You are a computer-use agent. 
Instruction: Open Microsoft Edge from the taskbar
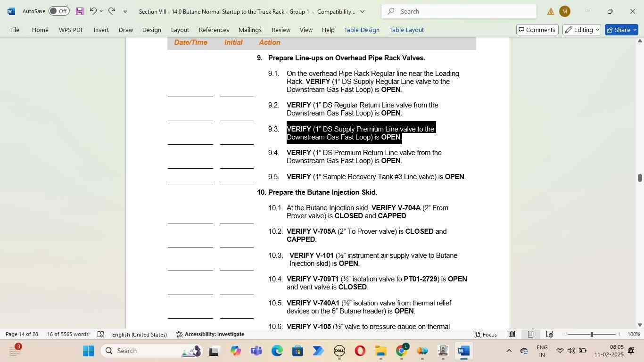277,351
